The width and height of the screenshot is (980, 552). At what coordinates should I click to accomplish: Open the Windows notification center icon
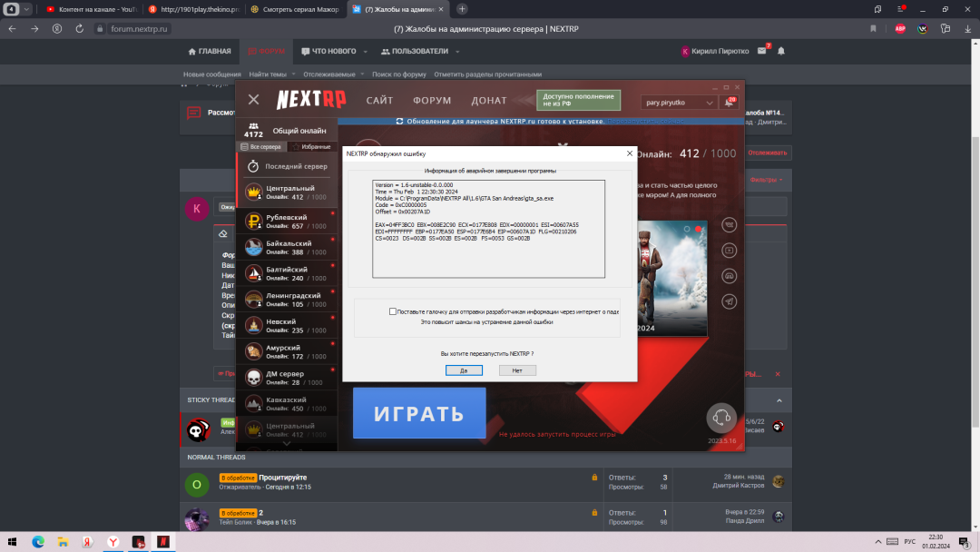[965, 542]
